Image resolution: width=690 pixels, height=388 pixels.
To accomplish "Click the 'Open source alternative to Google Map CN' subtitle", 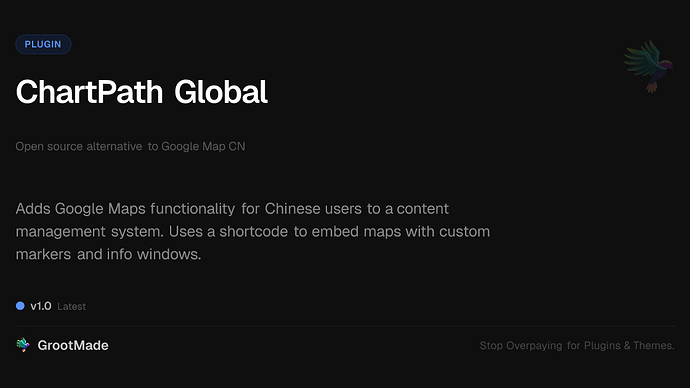I will click(130, 146).
